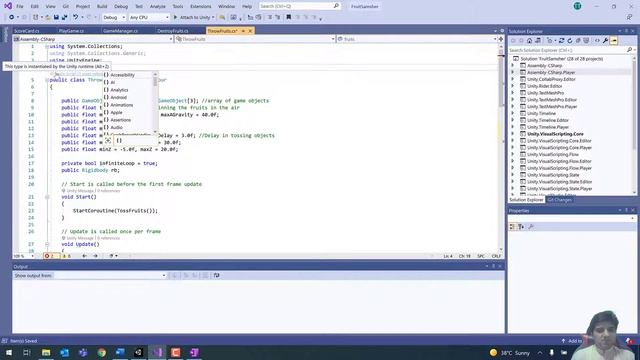
Task: Click Sync with Active Document icon
Action: point(562,40)
